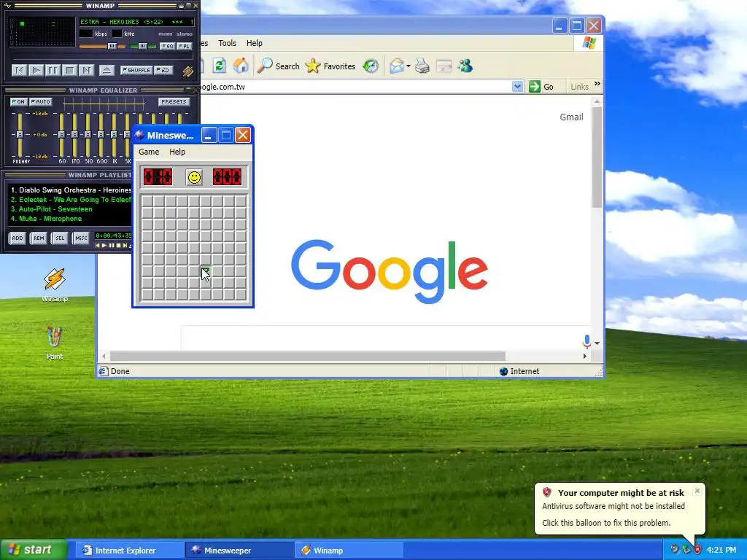
Task: Adjust the 60 Hz equalizer band slider
Action: coord(61,135)
